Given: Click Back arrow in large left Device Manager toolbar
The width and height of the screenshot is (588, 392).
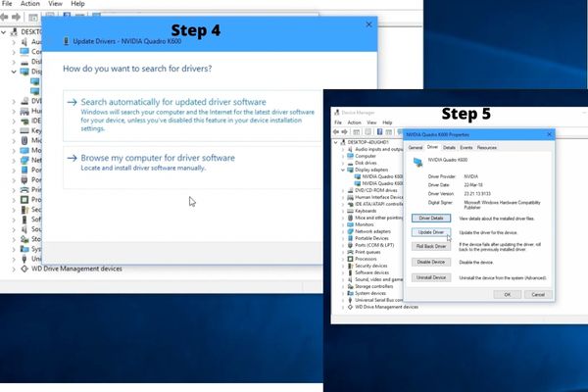Looking at the screenshot, I should pyautogui.click(x=5, y=17).
